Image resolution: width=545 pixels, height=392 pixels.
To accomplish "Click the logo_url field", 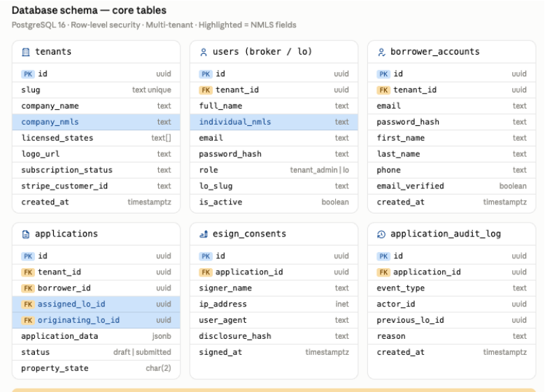I will (x=97, y=154).
